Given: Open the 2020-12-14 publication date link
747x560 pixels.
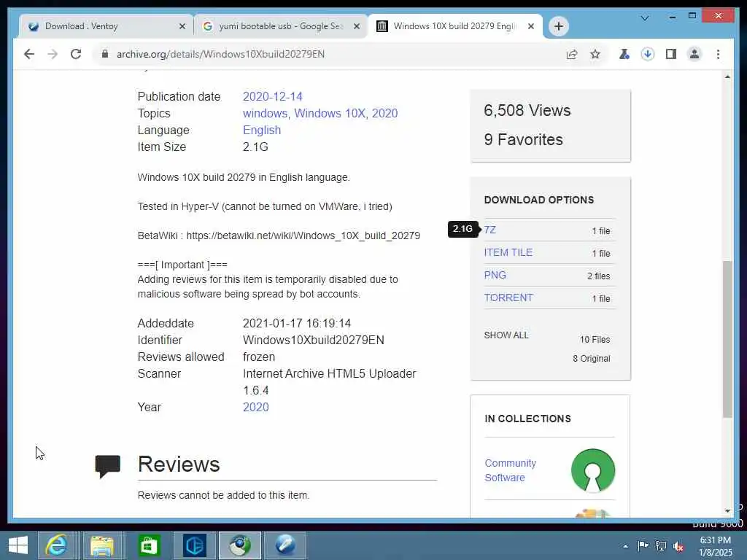Looking at the screenshot, I should [x=273, y=97].
